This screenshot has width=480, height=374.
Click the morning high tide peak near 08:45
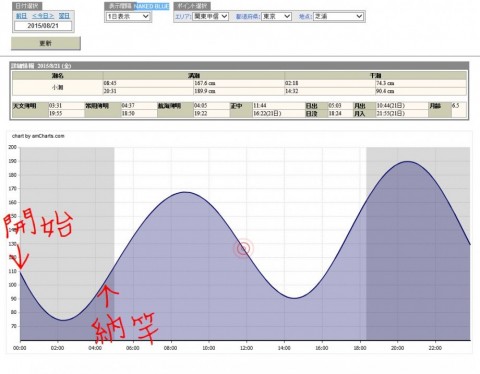185,192
